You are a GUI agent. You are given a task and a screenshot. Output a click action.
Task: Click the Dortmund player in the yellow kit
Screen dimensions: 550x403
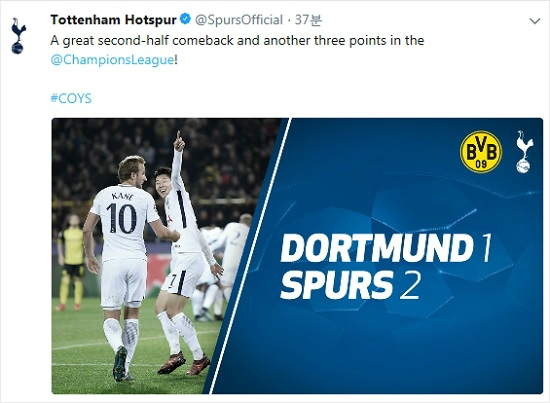point(72,262)
